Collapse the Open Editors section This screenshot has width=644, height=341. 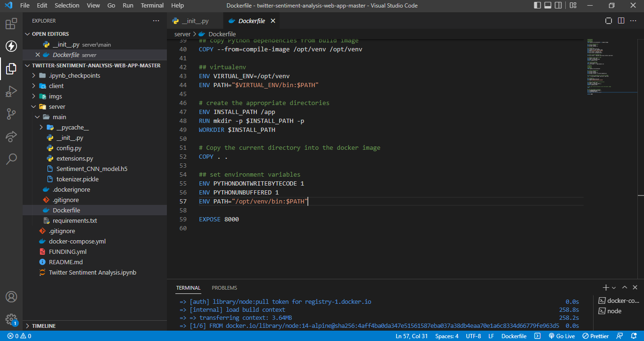tap(95, 34)
